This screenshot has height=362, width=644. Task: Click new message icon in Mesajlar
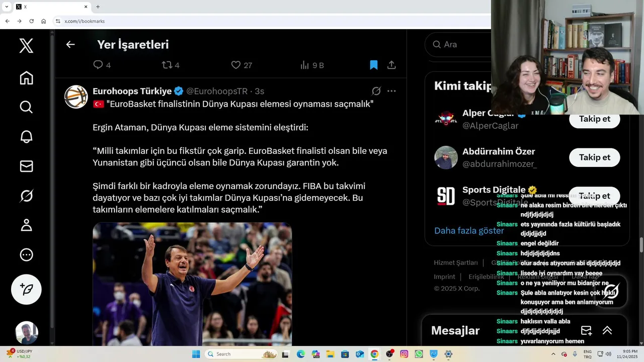coord(586,330)
